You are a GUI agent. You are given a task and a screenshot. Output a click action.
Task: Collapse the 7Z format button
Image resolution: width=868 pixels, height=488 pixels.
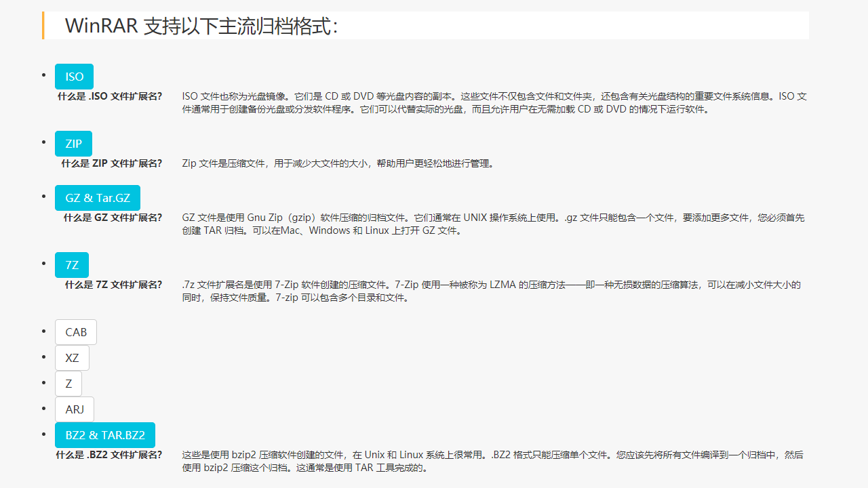72,265
